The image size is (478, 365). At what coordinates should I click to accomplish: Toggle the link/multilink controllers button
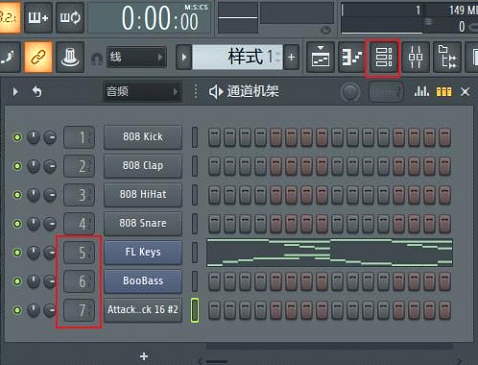coord(38,57)
